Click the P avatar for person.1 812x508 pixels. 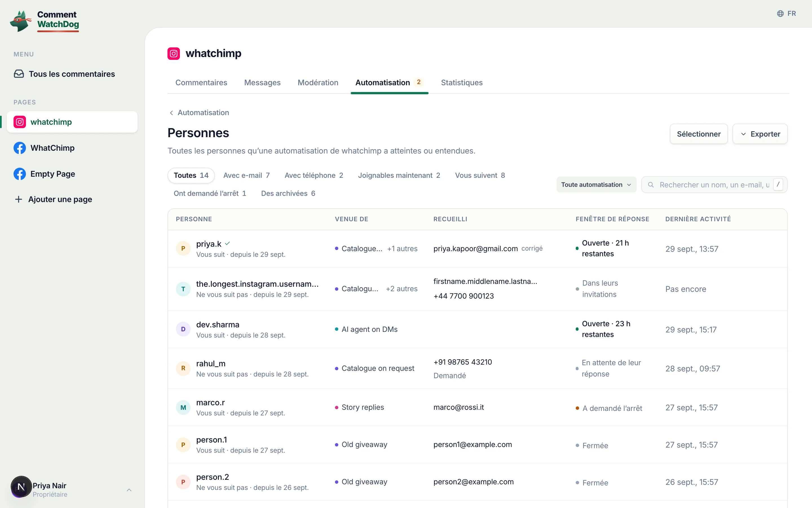(x=183, y=445)
